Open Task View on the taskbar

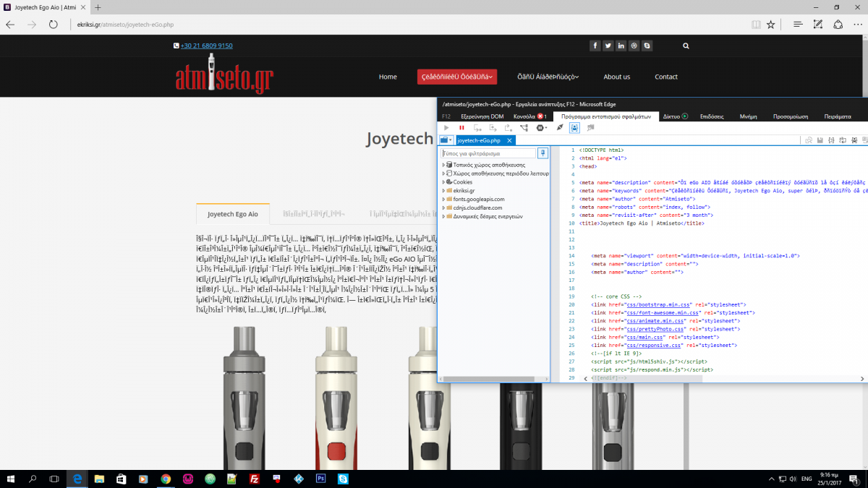[54, 479]
